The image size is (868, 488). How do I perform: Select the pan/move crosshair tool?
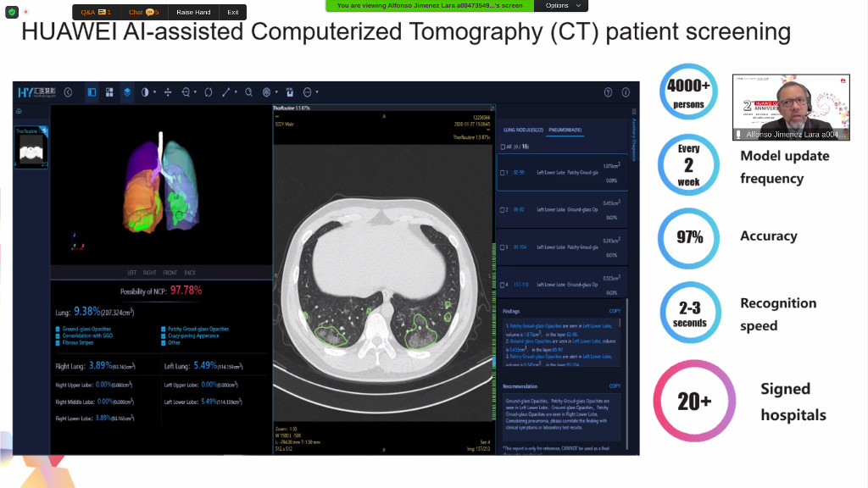[x=167, y=92]
